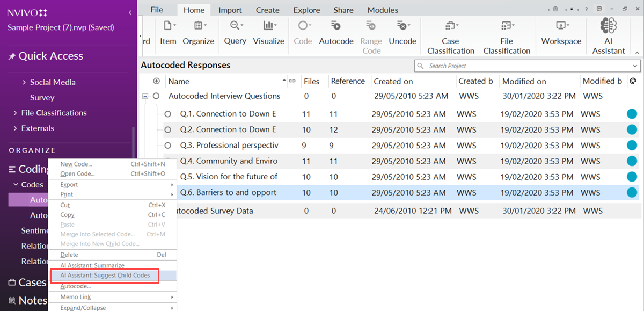
Task: Click the blue color dot for Q.4
Action: [x=632, y=161]
